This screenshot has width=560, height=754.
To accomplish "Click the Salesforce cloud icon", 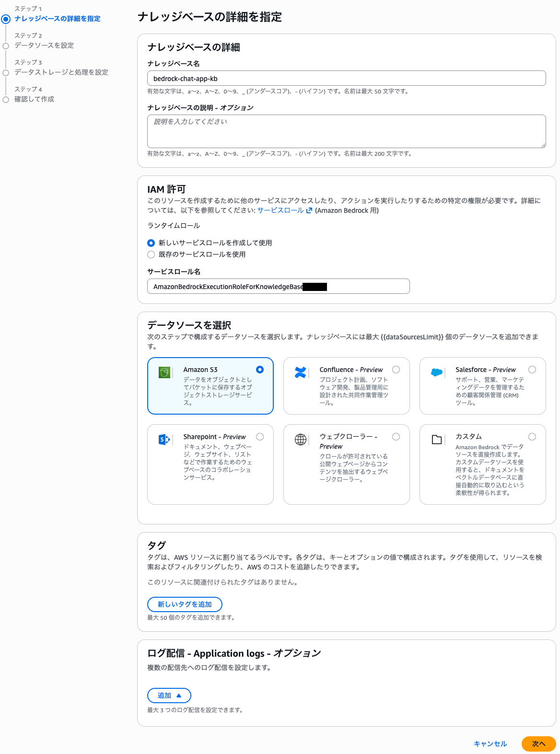I will (x=437, y=372).
